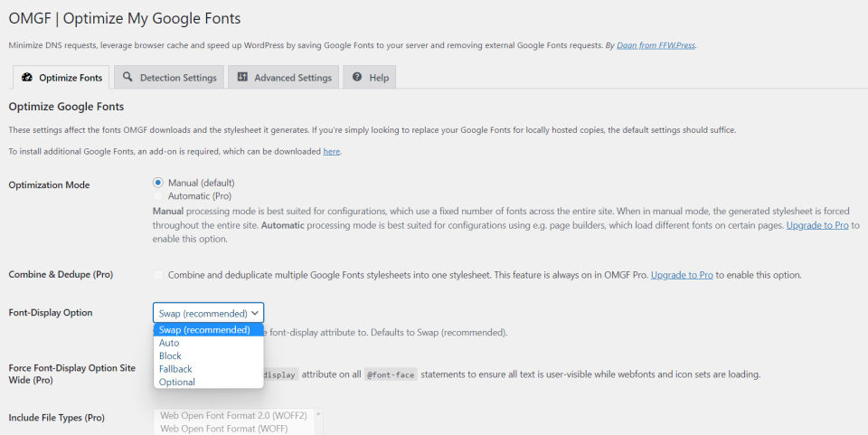Click the dashboard icon on Optimize Fonts tab
Image resolution: width=868 pixels, height=435 pixels.
click(x=26, y=78)
